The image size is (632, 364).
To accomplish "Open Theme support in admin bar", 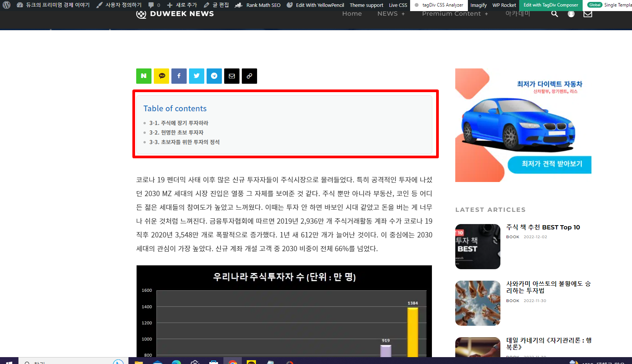I will click(366, 5).
